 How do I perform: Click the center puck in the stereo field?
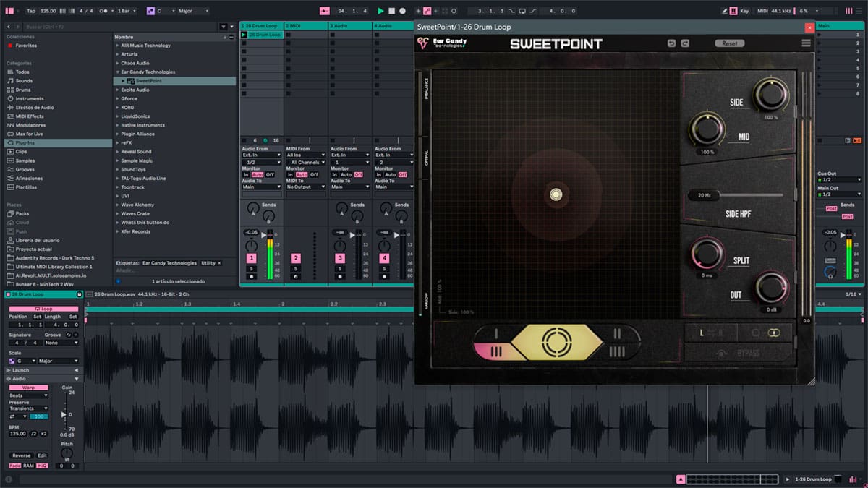click(556, 194)
